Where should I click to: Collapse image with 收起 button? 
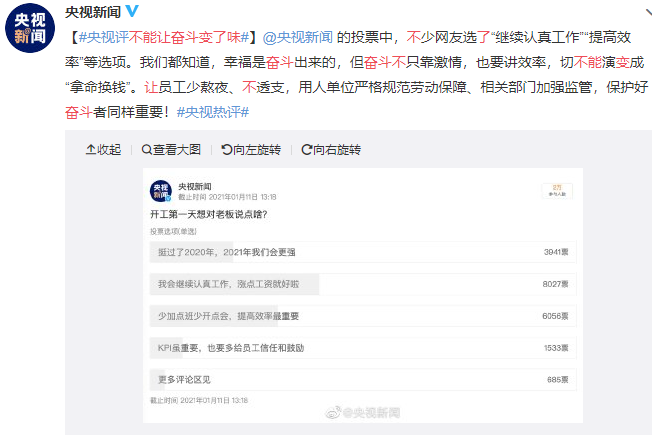point(104,150)
